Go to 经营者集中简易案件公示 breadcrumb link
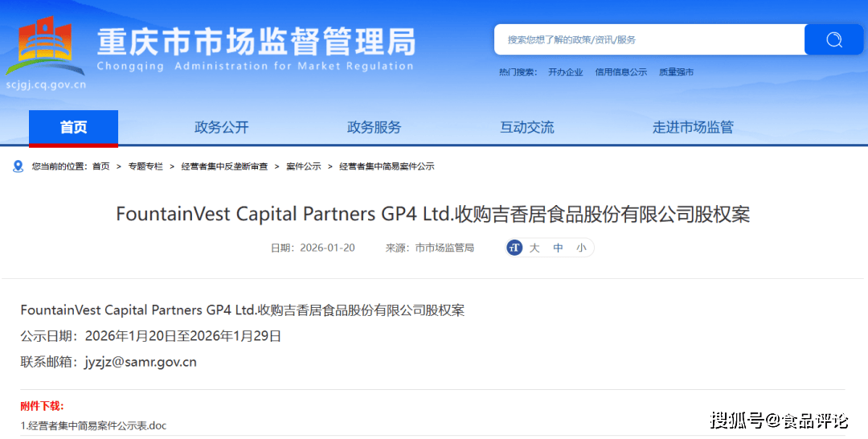The image size is (868, 439). 387,166
